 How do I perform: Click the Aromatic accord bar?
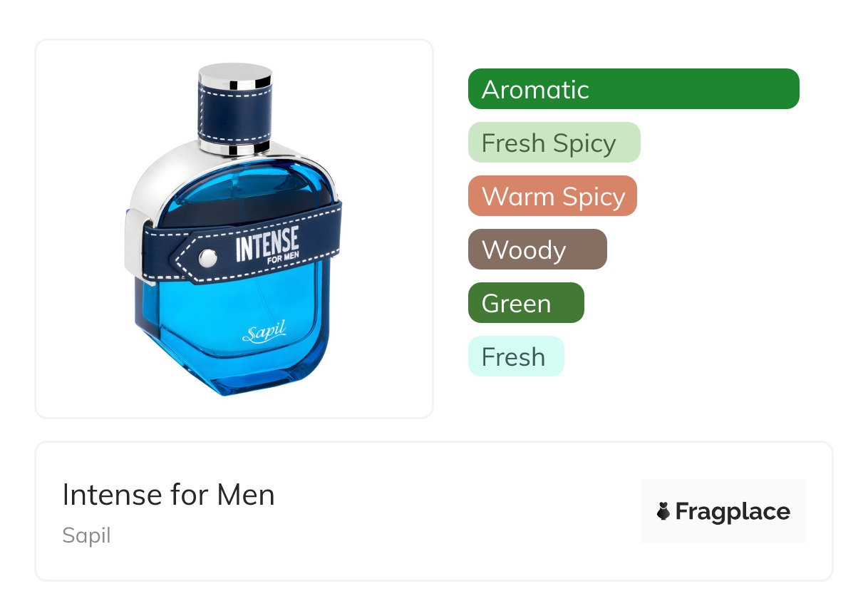[x=634, y=89]
